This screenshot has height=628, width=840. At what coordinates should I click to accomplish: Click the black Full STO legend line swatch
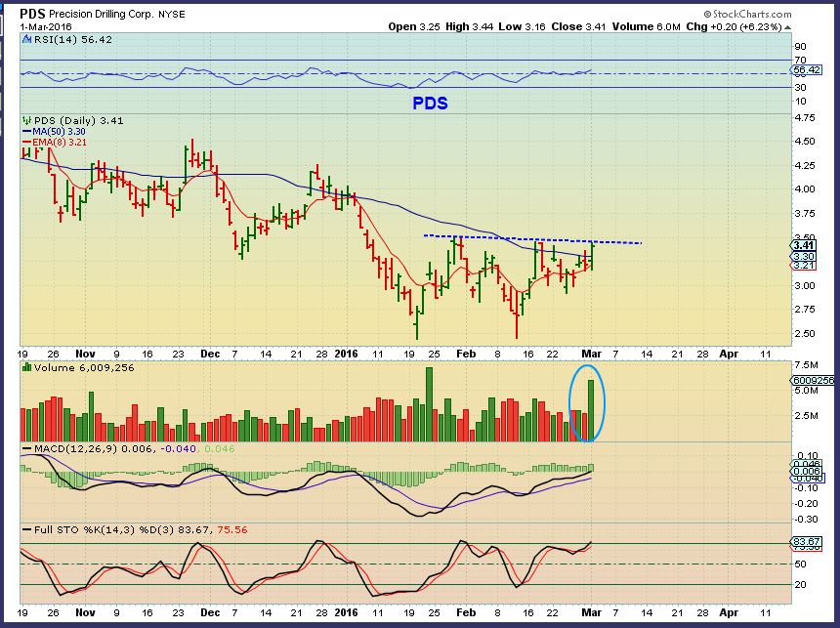pos(26,529)
